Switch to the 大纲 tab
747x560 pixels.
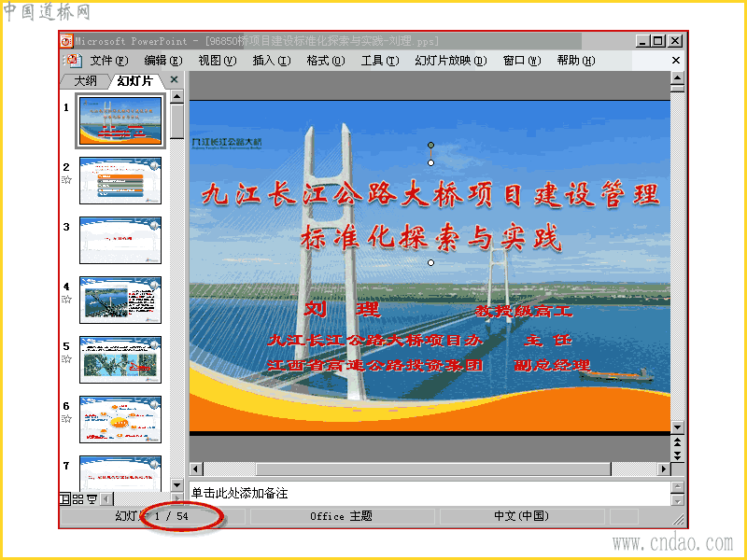pos(85,81)
